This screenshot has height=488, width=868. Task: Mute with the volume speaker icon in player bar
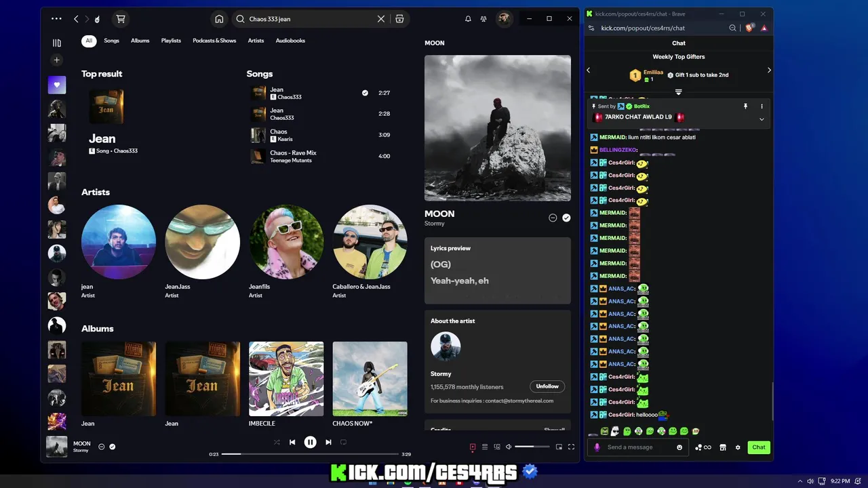509,447
